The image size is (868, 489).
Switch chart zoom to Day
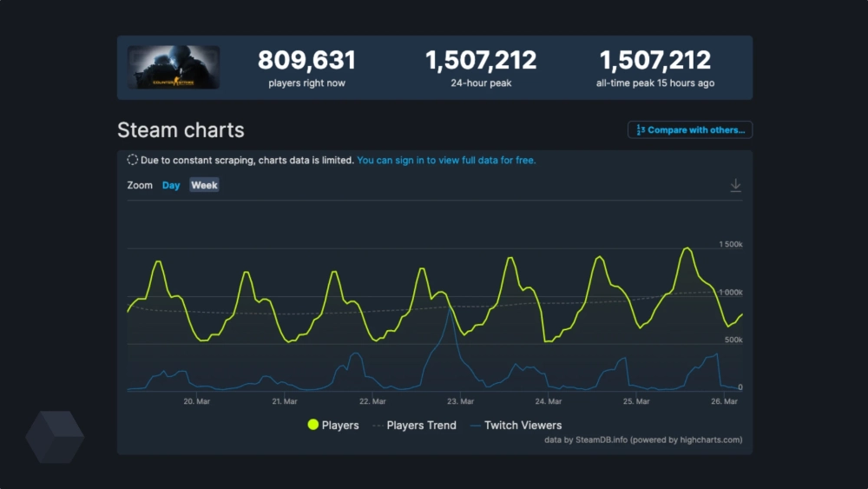(171, 185)
